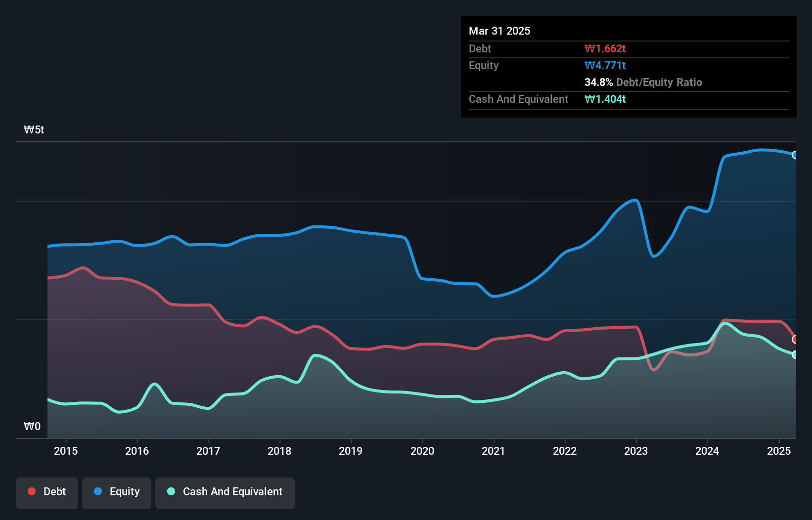Click the ₩0 axis label

point(32,426)
